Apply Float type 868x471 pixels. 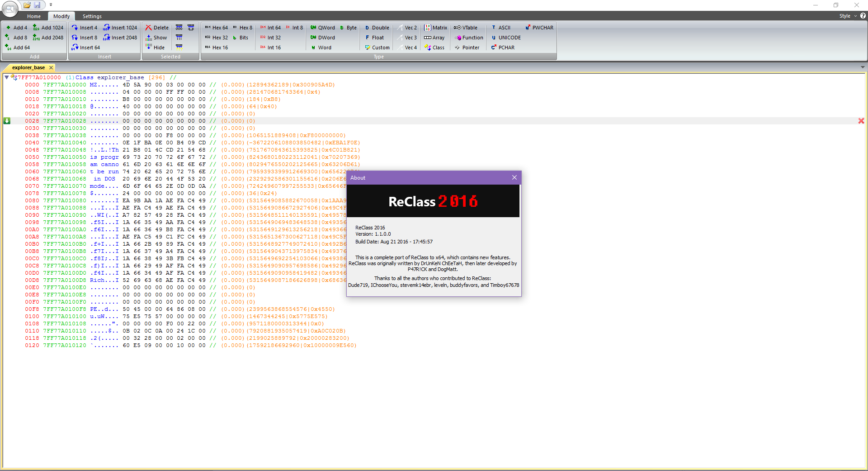click(374, 38)
